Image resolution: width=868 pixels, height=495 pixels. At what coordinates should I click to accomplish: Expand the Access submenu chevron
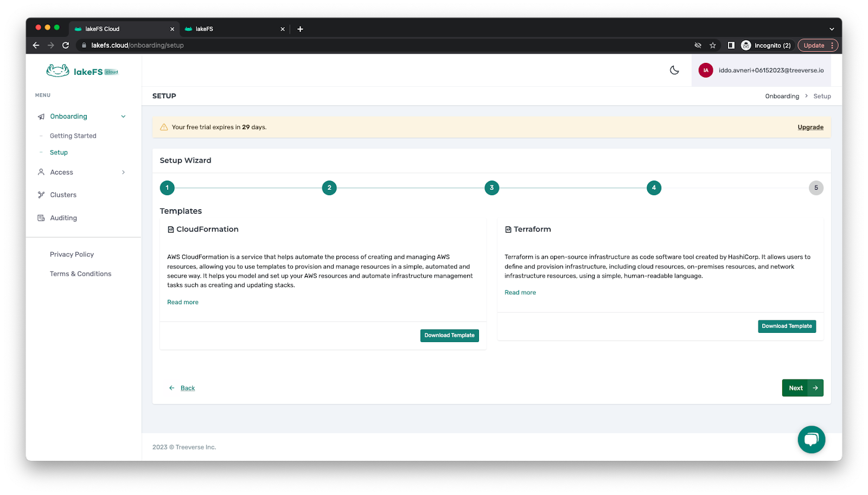[x=123, y=172]
